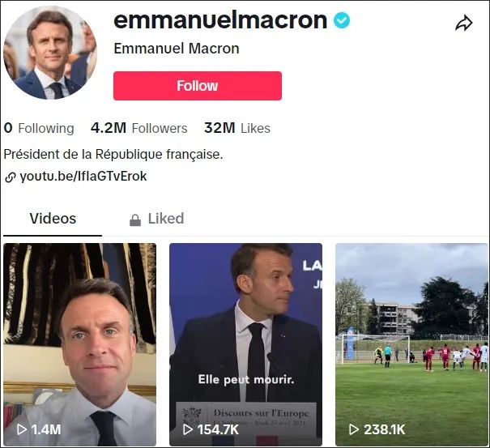Switch to the Videos tab

click(53, 219)
